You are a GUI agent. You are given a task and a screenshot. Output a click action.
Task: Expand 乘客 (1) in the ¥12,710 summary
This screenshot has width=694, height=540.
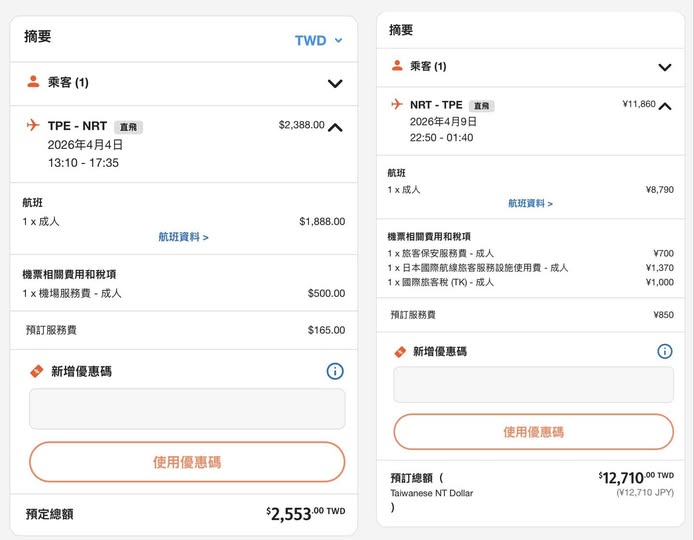click(x=664, y=67)
